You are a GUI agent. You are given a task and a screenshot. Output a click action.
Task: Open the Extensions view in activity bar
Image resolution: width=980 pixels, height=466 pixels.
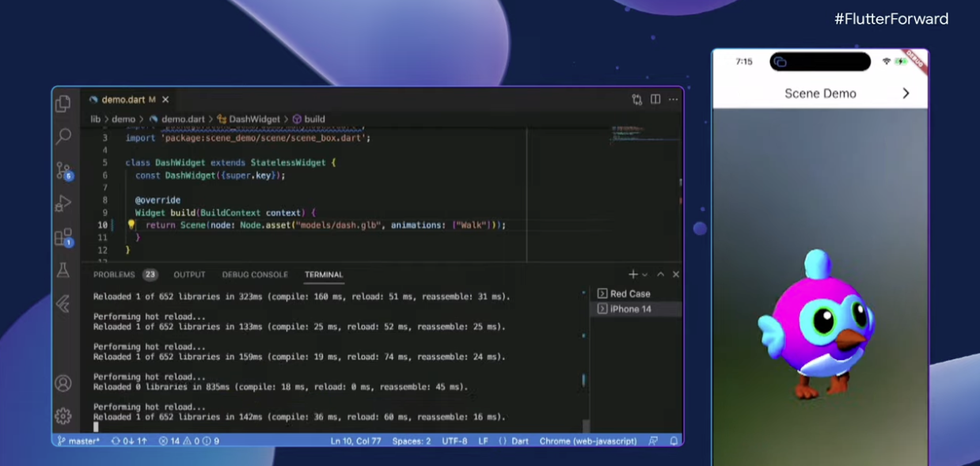(63, 237)
